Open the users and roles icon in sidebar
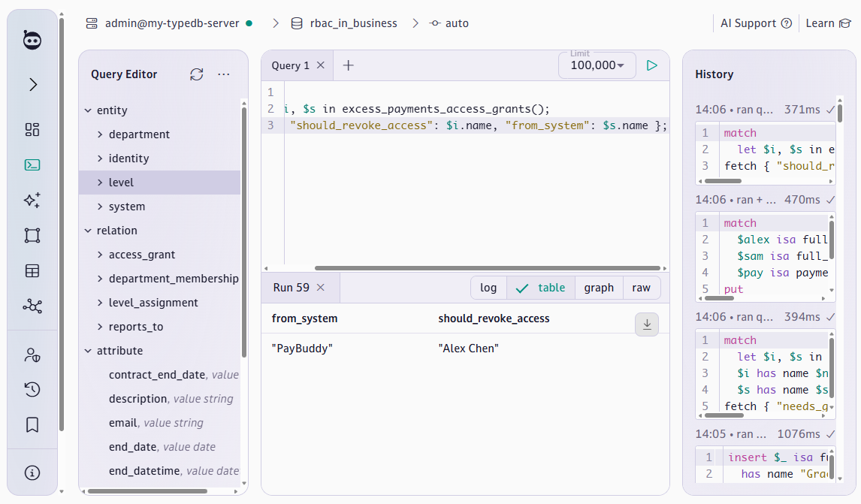 [x=32, y=355]
